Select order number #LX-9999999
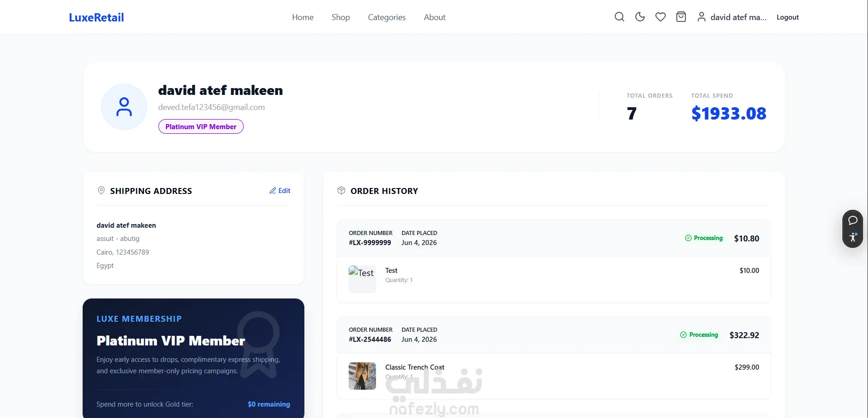Screen dimensions: 868x418 370,243
